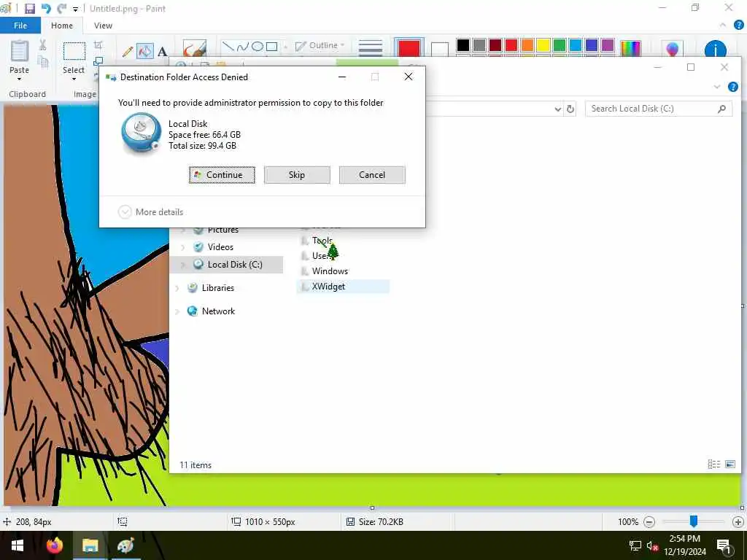Screen dimensions: 747x560
Task: Pick the purple palette color
Action: tap(608, 45)
